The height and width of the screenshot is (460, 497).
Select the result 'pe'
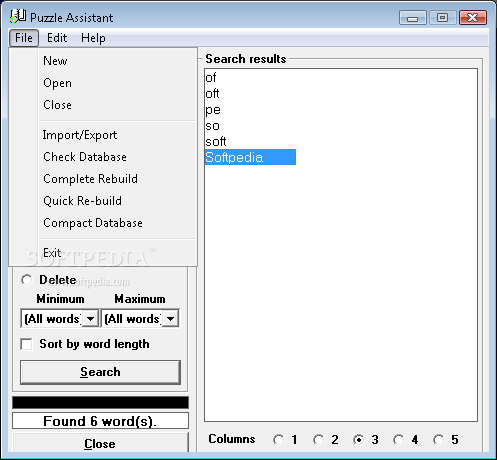(x=213, y=110)
